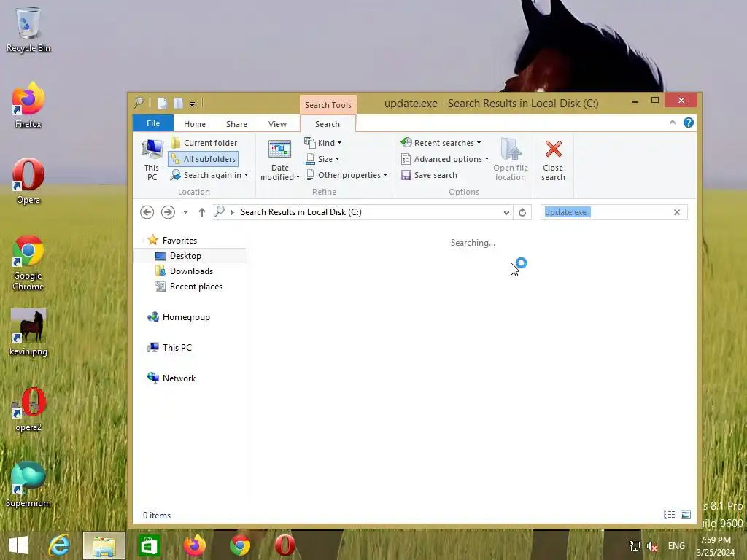Viewport: 747px width, 560px height.
Task: Go forward with the Forward arrow
Action: pos(168,212)
